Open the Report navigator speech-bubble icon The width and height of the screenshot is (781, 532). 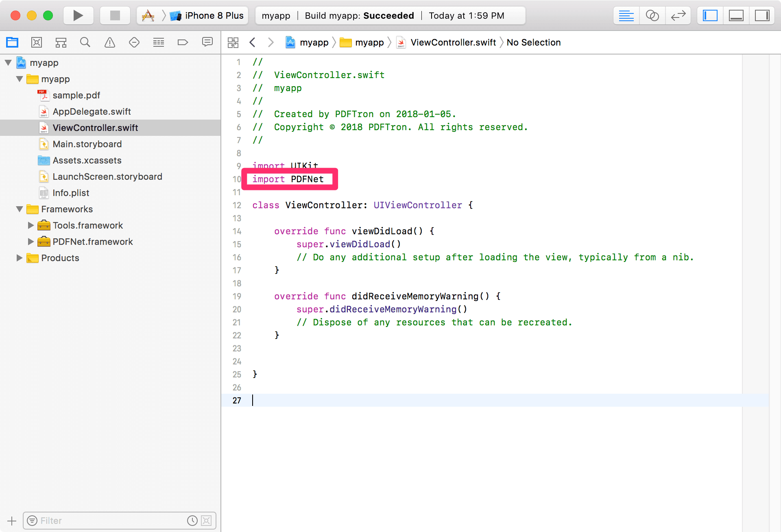(207, 42)
